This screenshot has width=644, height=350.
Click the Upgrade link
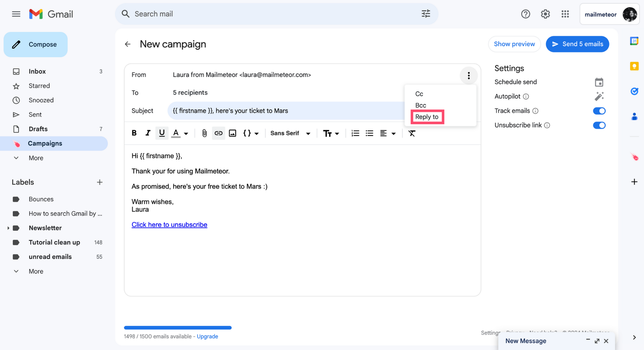(207, 336)
